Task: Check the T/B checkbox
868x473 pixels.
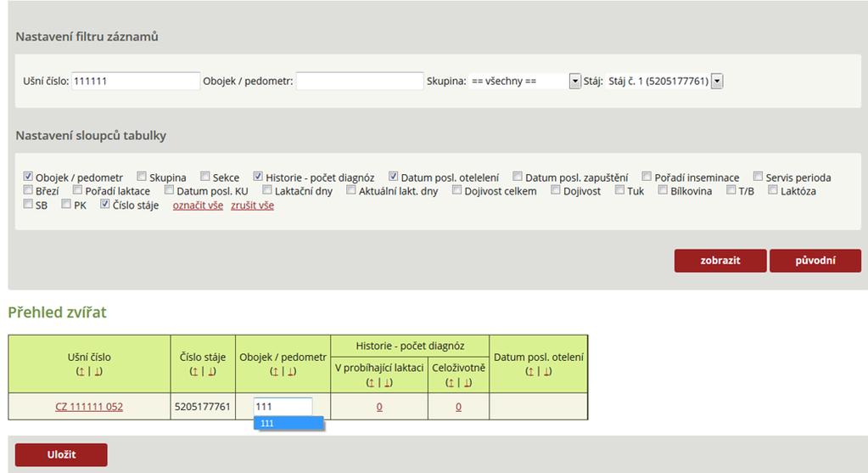Action: click(x=731, y=190)
